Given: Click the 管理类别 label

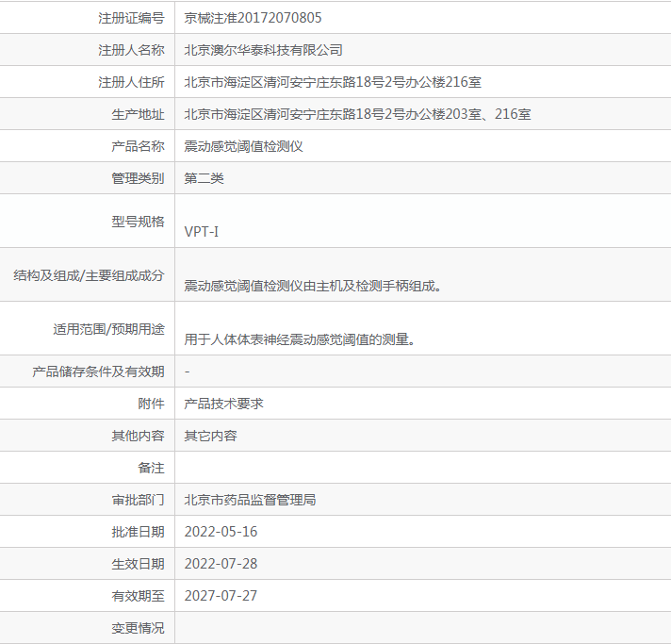Looking at the screenshot, I should coord(138,178).
